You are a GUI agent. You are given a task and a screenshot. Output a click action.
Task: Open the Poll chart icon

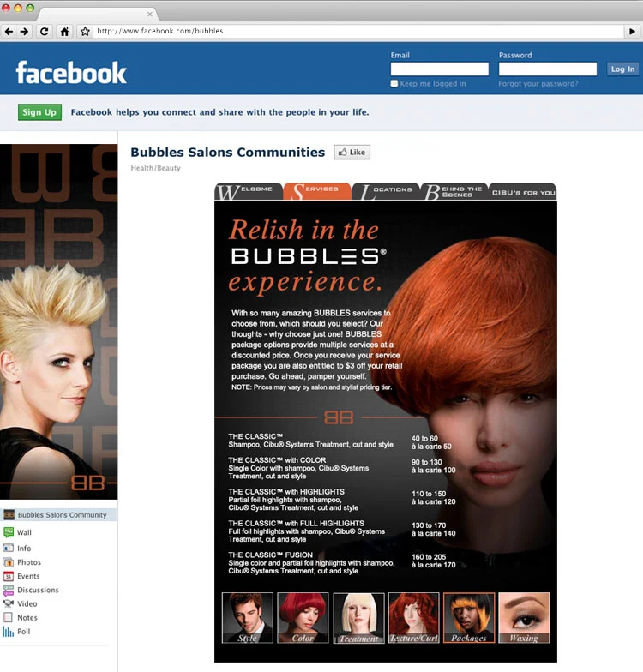(9, 631)
